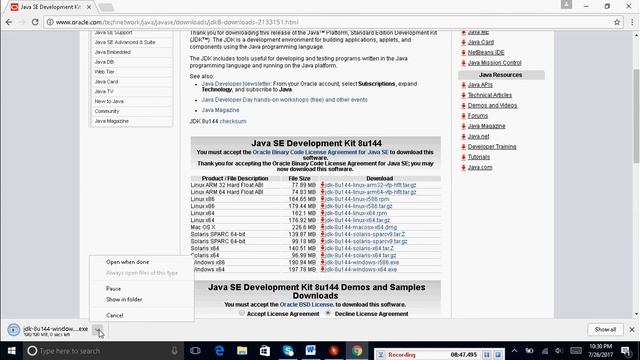Viewport: 640px width, 360px height.
Task: Open Java Developer Day workshops link
Action: point(284,100)
